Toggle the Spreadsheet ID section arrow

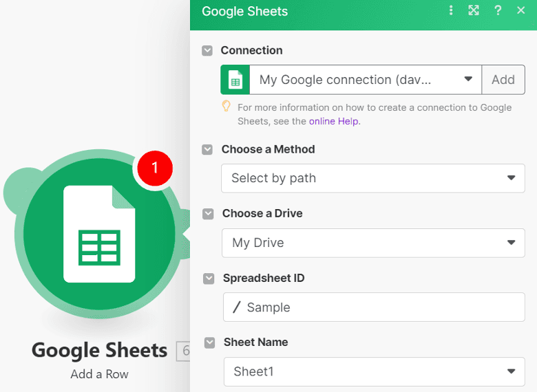[209, 279]
